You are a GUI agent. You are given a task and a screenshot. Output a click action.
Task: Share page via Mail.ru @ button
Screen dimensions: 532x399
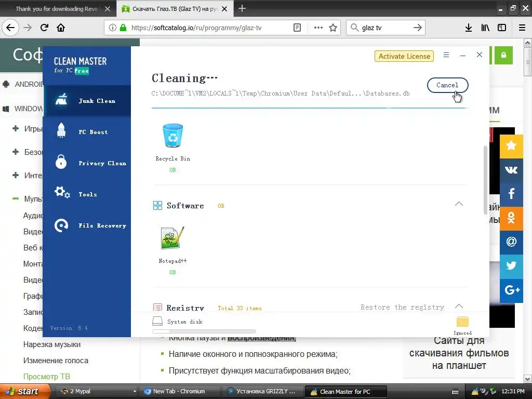click(511, 242)
